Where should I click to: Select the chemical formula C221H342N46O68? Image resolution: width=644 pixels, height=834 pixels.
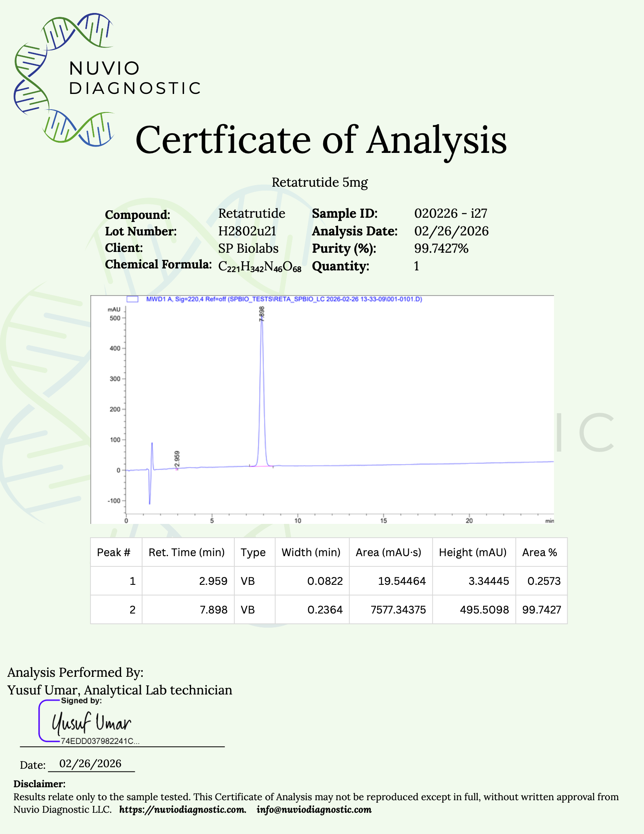click(260, 266)
